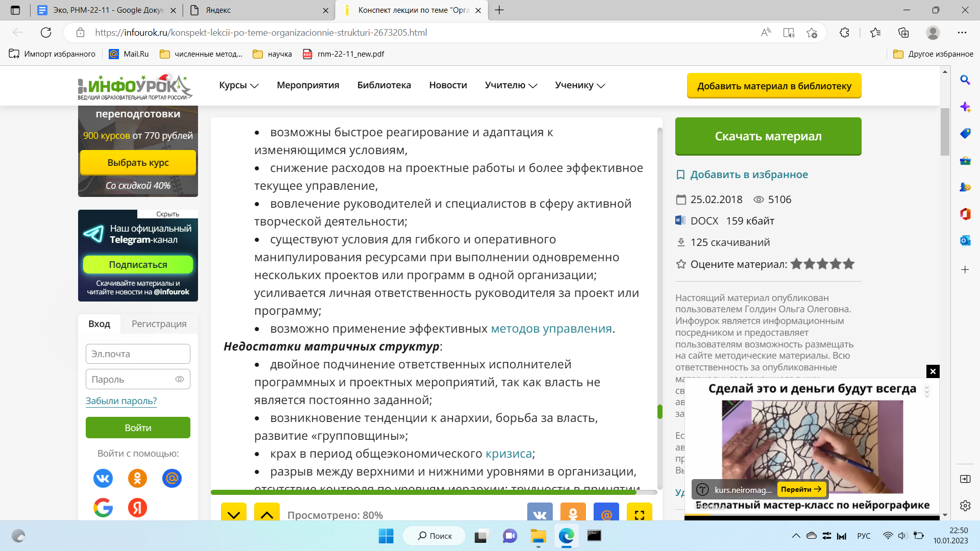Add page to favorites star icon
This screenshot has height=551, width=980.
coord(812,33)
